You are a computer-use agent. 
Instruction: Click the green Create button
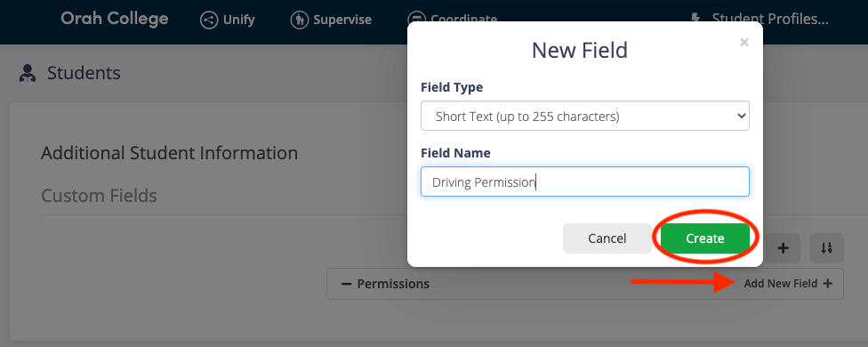click(705, 238)
